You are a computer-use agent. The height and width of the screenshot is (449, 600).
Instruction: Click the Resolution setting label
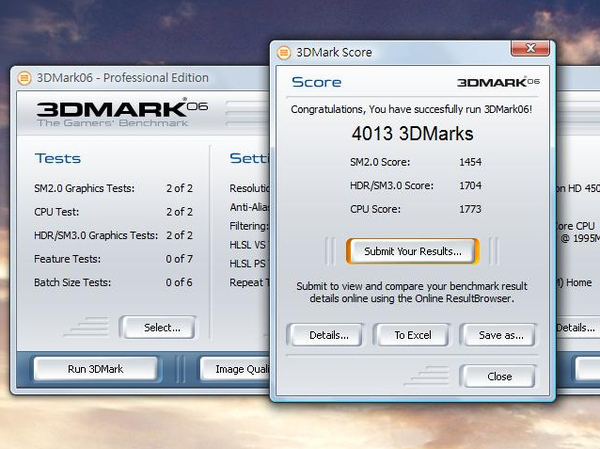[x=249, y=188]
